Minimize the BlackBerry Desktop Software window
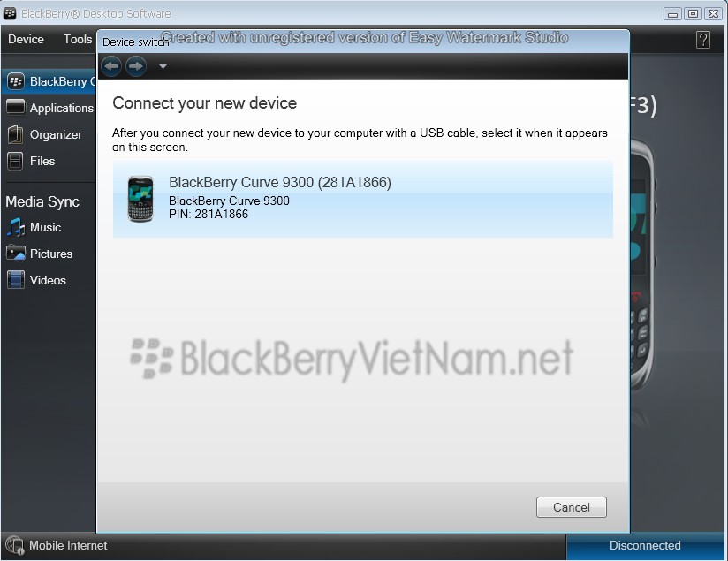The height and width of the screenshot is (561, 728). tap(672, 14)
